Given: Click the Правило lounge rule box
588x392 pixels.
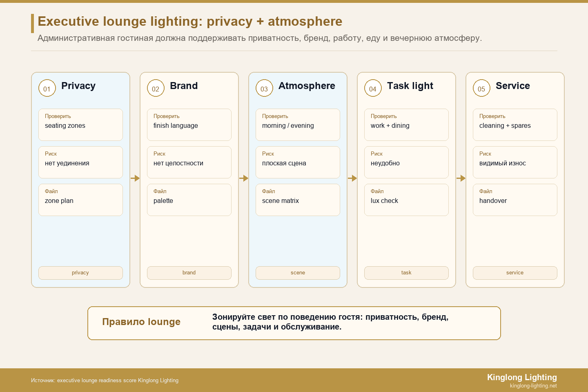Looking at the screenshot, I should [294, 323].
